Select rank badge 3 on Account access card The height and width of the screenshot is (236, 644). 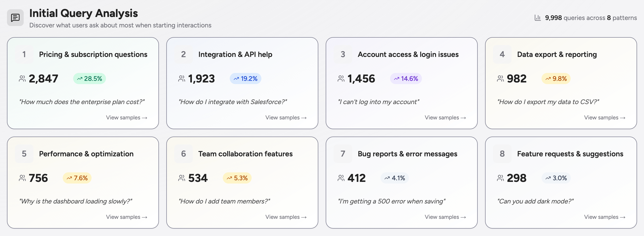[x=343, y=55]
